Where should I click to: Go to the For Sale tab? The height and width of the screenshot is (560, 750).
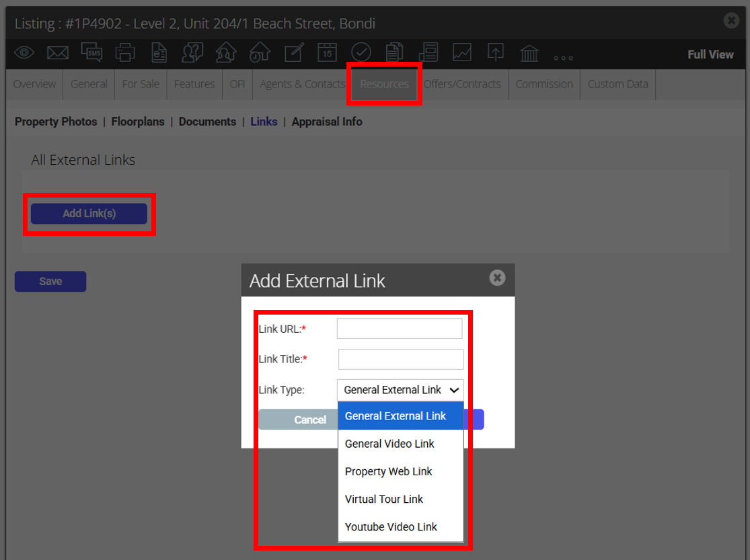(141, 84)
